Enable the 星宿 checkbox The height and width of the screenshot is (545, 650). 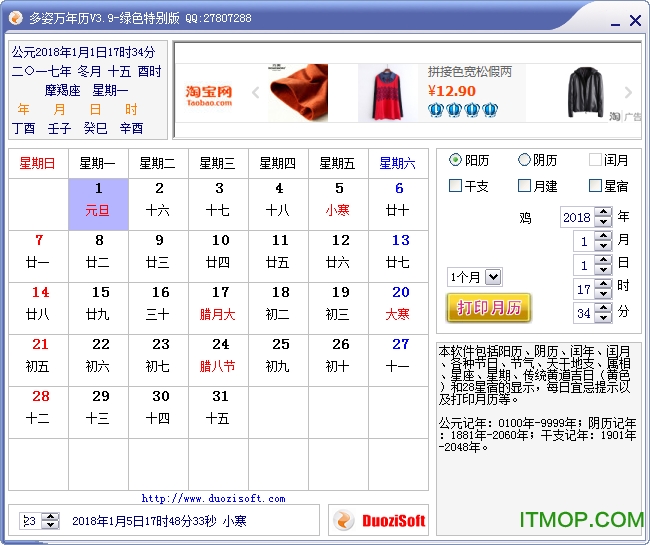595,186
